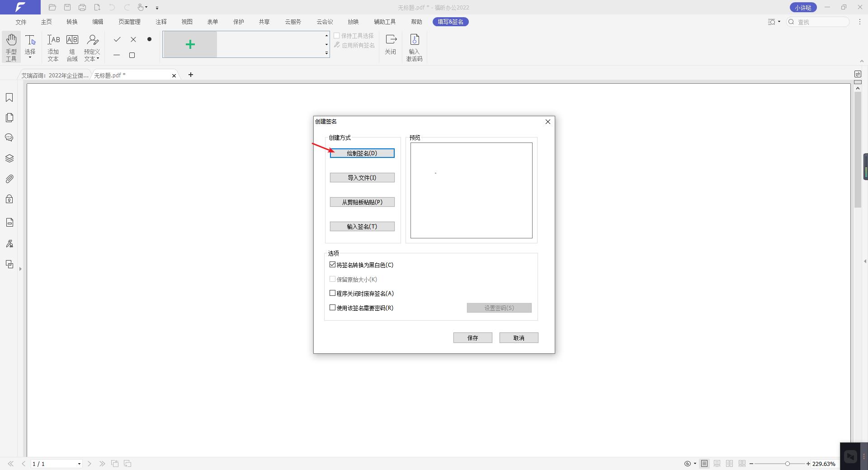Viewport: 868px width, 470px height.
Task: Select the X cross stamp tool
Action: [x=133, y=39]
